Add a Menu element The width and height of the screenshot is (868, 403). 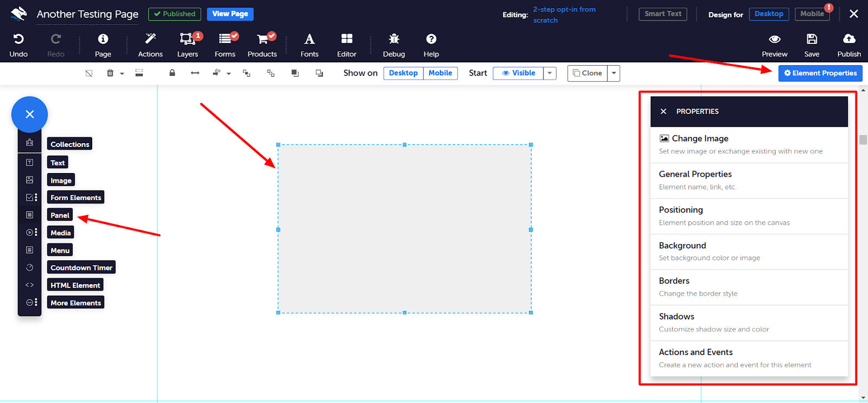(x=60, y=251)
